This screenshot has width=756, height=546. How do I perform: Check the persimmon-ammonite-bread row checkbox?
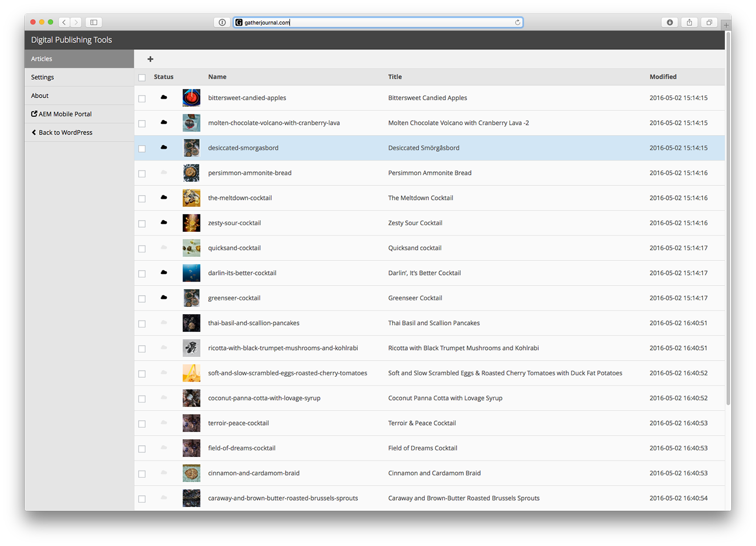coord(142,174)
